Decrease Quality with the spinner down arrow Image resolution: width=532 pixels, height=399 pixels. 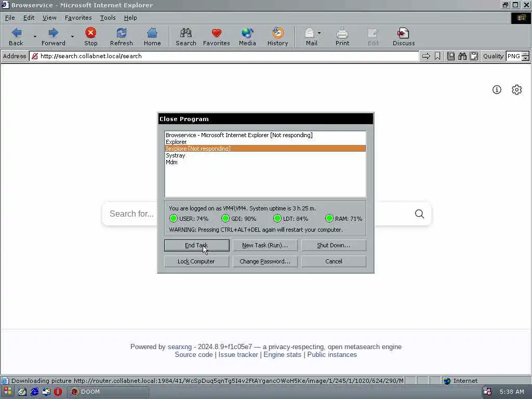tap(526, 59)
